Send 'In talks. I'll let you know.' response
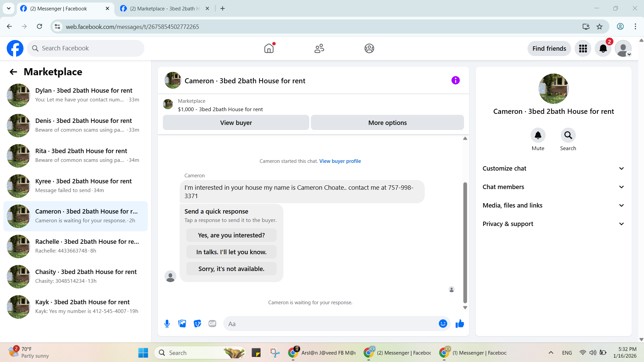644x362 pixels. (x=231, y=252)
